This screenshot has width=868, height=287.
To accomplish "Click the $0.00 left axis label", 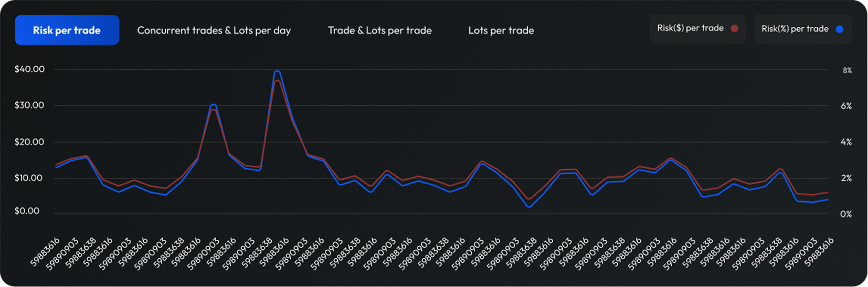I will [x=27, y=211].
